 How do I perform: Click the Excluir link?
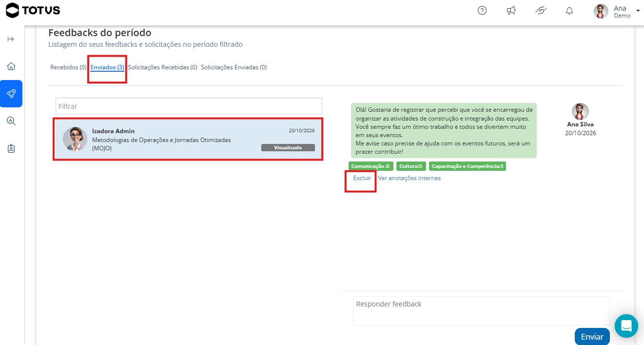(x=362, y=178)
